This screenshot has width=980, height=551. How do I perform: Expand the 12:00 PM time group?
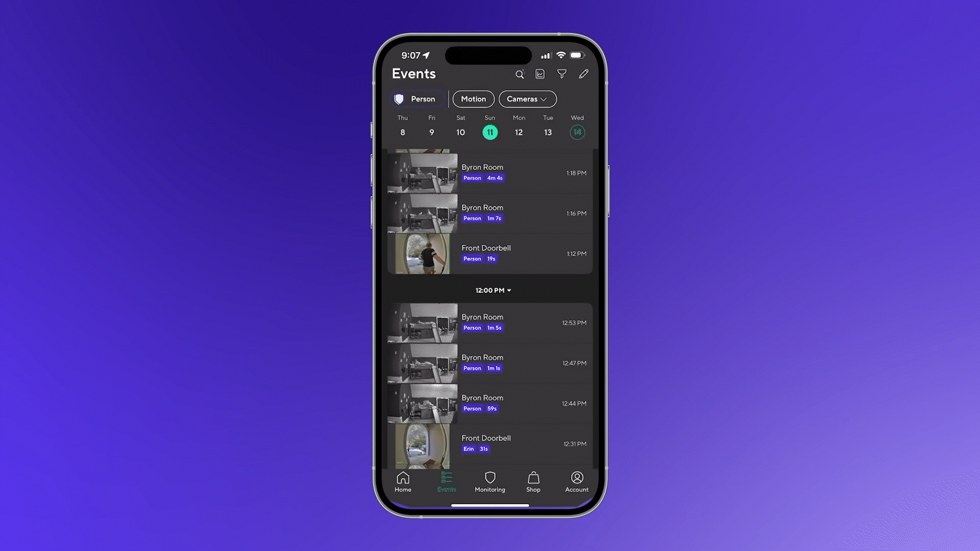490,290
